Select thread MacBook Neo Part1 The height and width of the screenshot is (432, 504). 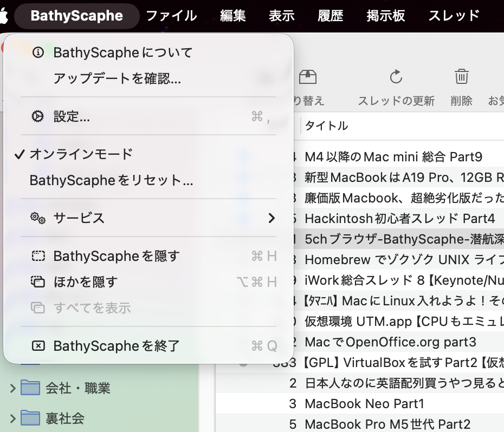[364, 404]
